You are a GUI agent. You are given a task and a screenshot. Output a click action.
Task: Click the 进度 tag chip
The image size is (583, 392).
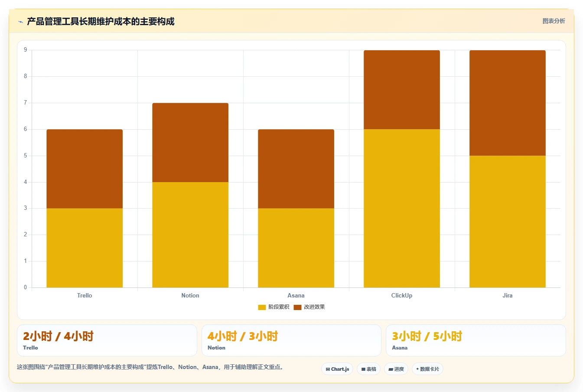pyautogui.click(x=396, y=369)
